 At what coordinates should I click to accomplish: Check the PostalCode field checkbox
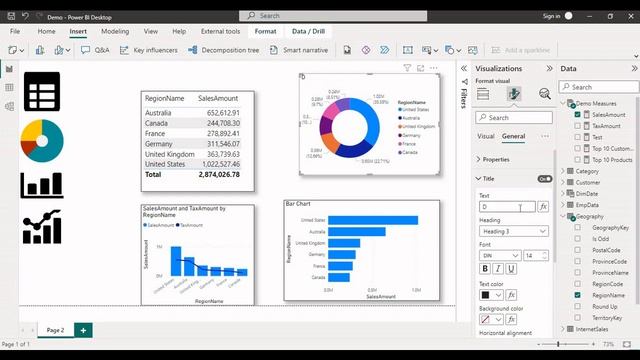(x=577, y=250)
